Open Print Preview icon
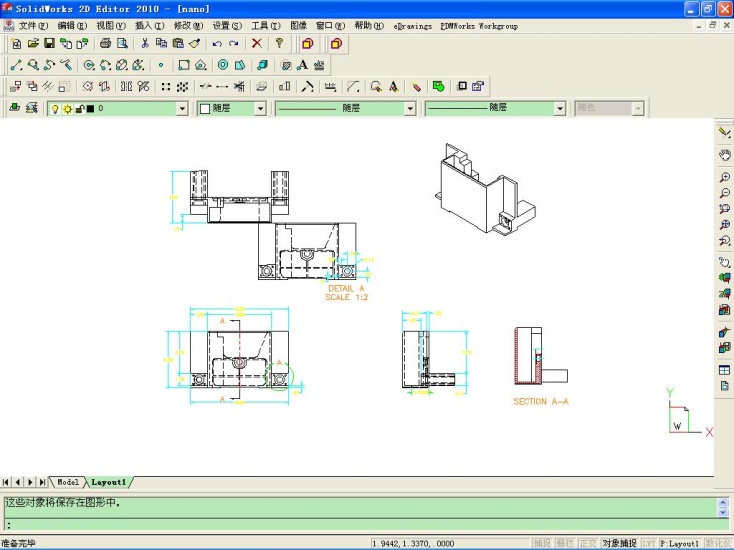This screenshot has width=734, height=550. pos(122,44)
